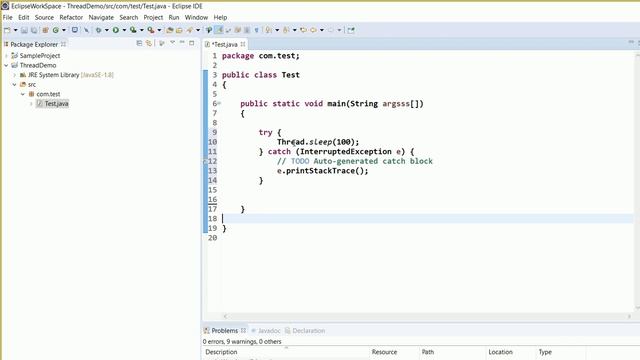Screen dimensions: 640x360
Task: Open the Edit menu
Action: click(x=24, y=17)
